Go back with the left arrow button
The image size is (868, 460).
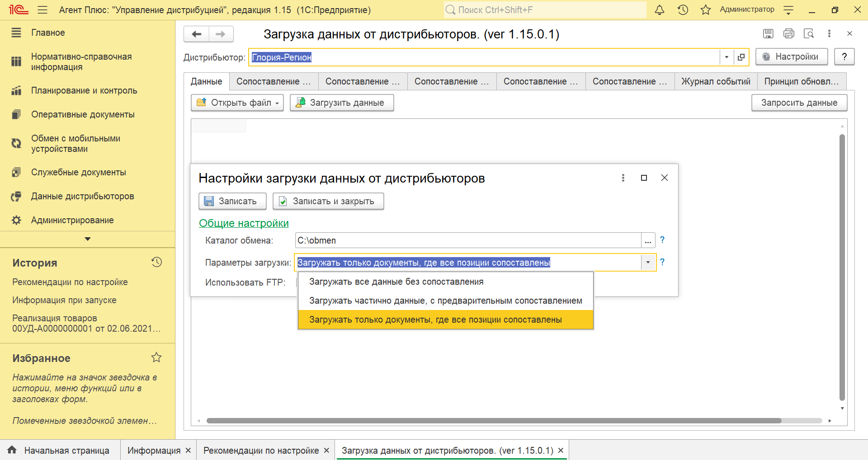point(196,34)
